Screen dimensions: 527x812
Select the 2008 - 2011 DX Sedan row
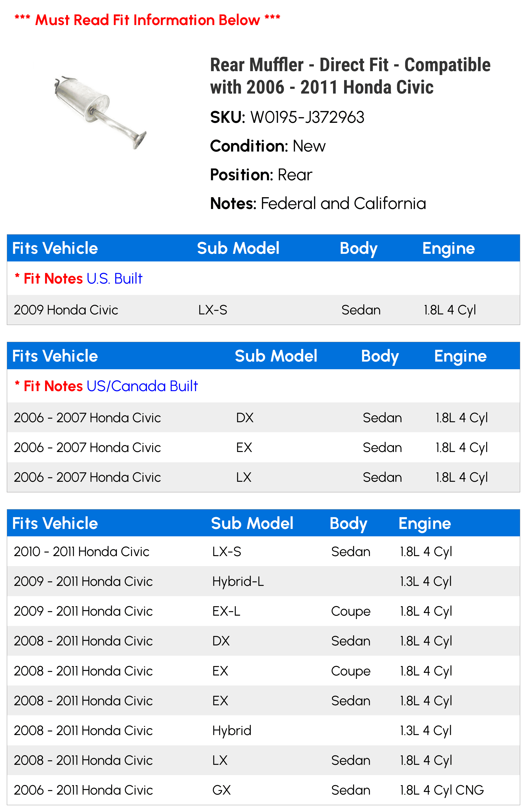263,641
